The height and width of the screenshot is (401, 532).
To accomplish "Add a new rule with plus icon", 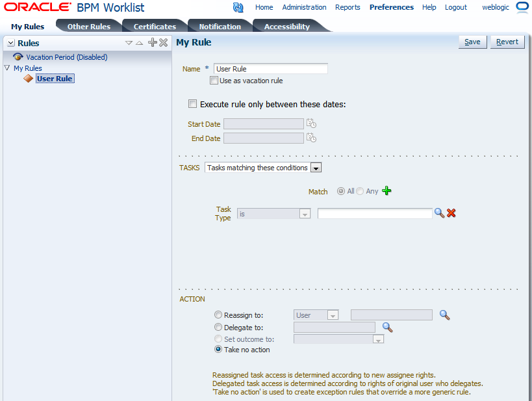I will 153,42.
